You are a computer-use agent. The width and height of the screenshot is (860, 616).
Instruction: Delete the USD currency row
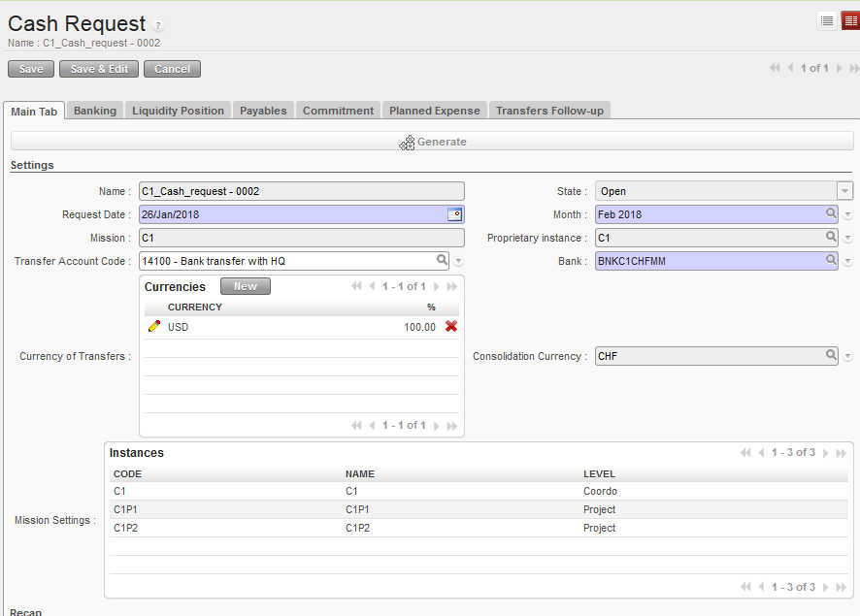(x=451, y=327)
